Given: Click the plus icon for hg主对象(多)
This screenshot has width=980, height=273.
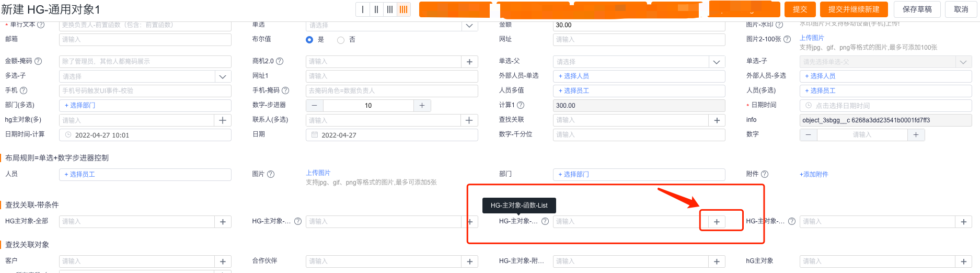Looking at the screenshot, I should [x=223, y=120].
